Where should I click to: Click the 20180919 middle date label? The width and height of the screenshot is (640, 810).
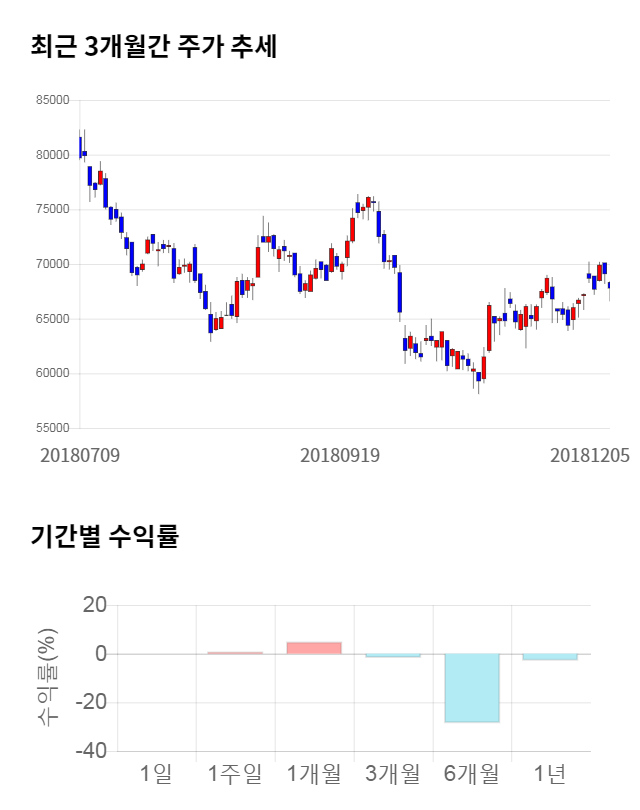[x=340, y=455]
